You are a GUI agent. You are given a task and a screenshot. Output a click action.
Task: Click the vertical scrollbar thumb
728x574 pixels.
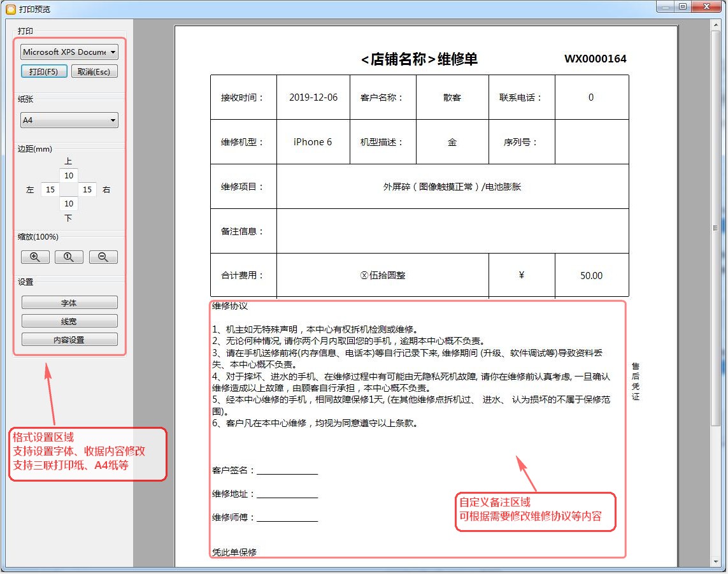715,227
